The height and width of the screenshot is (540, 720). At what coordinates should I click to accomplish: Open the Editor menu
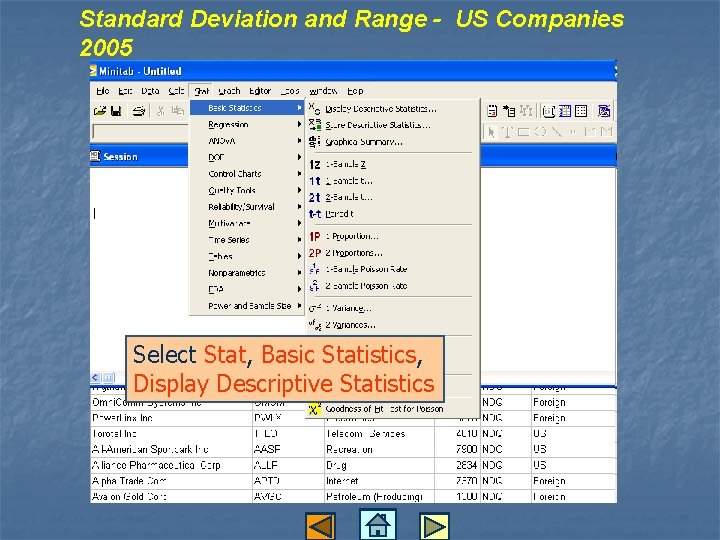(260, 91)
